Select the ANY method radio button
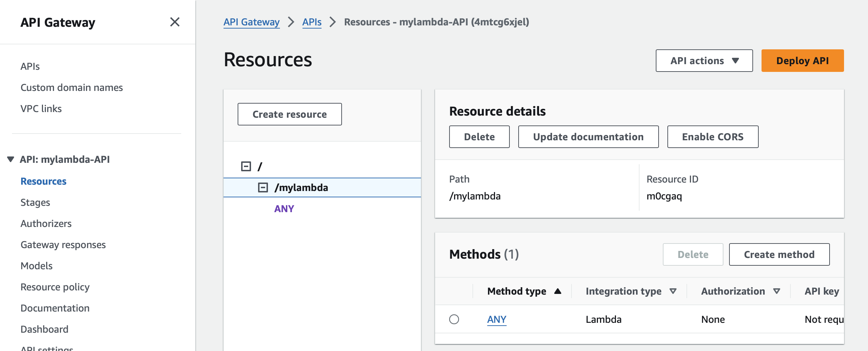The width and height of the screenshot is (868, 351). (x=454, y=319)
